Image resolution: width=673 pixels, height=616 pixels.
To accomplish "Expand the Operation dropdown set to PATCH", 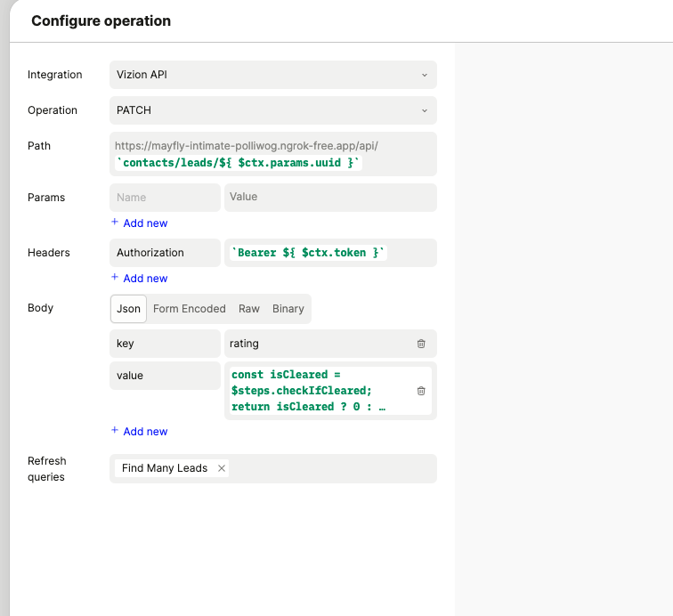I will pyautogui.click(x=272, y=110).
